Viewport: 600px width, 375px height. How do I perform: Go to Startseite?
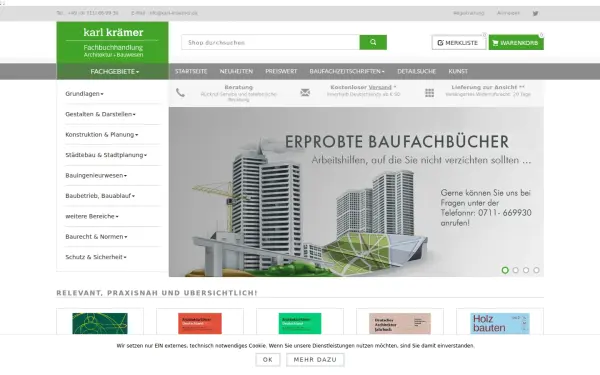191,72
